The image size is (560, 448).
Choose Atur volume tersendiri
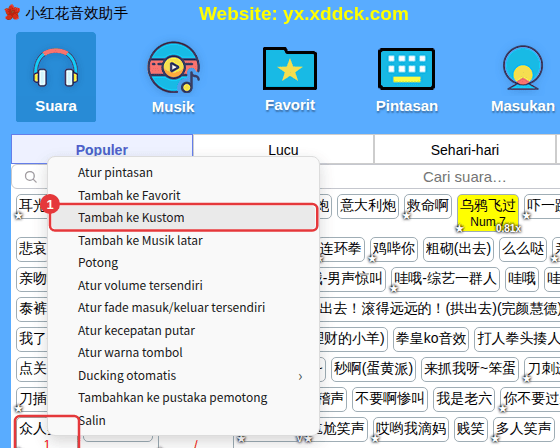point(183,285)
